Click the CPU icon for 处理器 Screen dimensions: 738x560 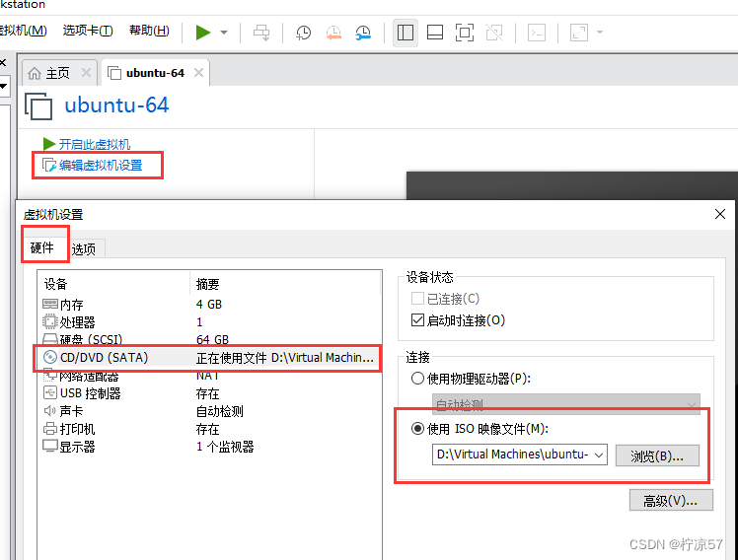(x=50, y=321)
